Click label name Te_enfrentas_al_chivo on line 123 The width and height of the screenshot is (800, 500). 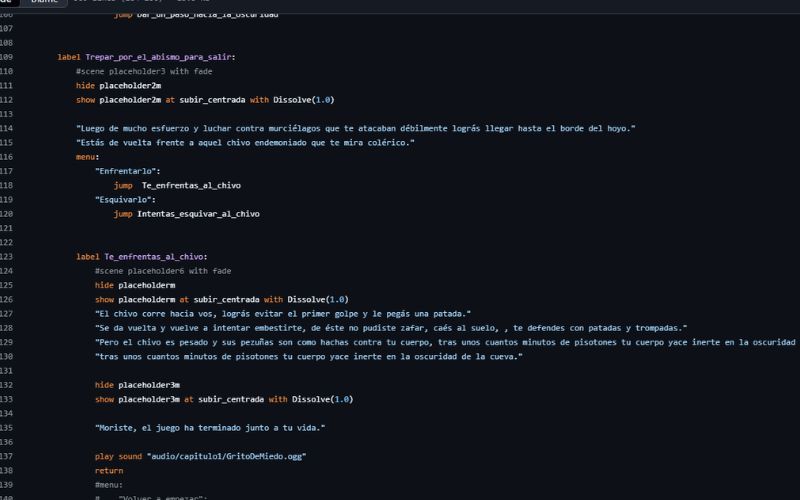155,256
